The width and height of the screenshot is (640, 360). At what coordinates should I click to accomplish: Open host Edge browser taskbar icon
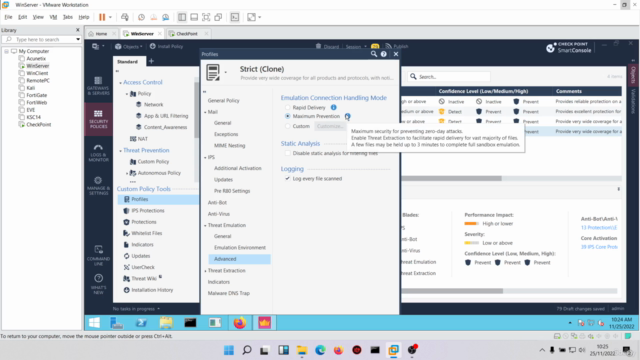(x=320, y=350)
